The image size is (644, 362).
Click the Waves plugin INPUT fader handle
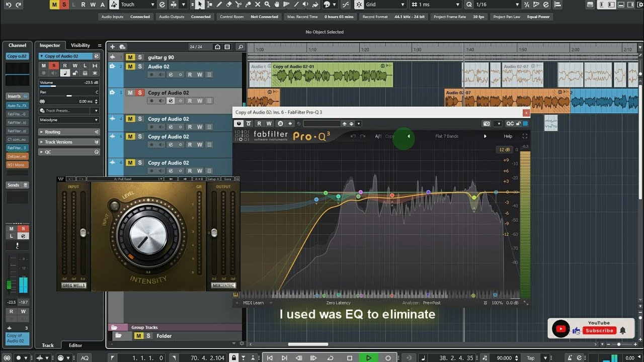pyautogui.click(x=83, y=233)
